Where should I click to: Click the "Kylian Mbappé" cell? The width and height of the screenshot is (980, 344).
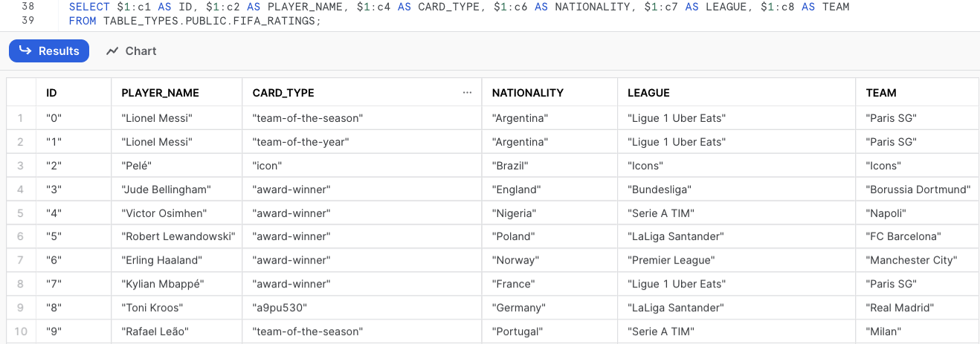177,284
